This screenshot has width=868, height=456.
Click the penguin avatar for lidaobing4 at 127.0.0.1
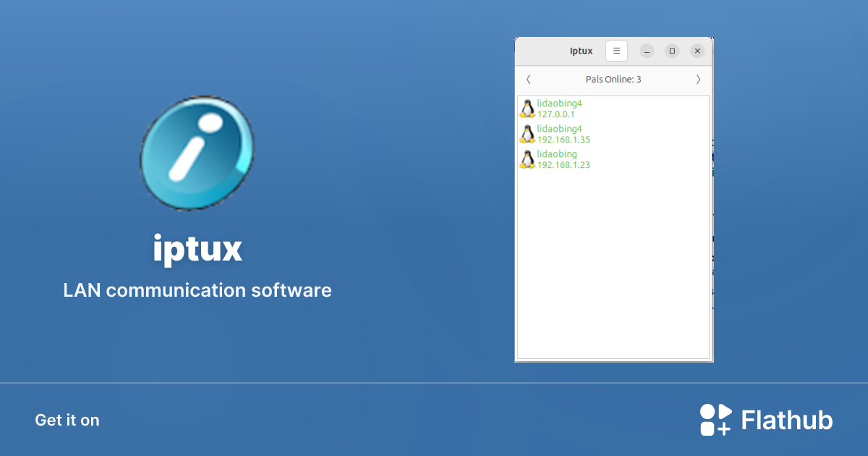click(x=527, y=109)
